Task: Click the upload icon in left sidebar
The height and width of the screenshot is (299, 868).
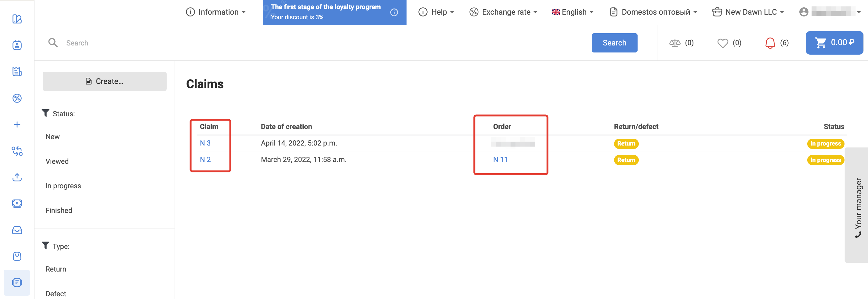Action: tap(17, 177)
